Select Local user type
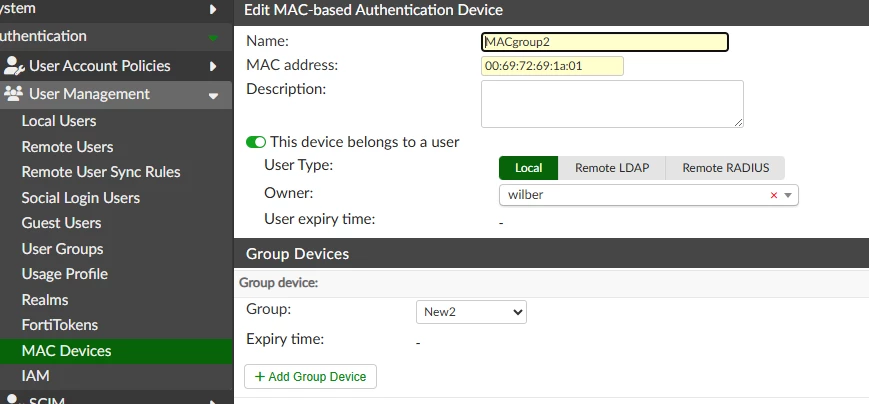Viewport: 869px width, 404px height. click(x=528, y=168)
